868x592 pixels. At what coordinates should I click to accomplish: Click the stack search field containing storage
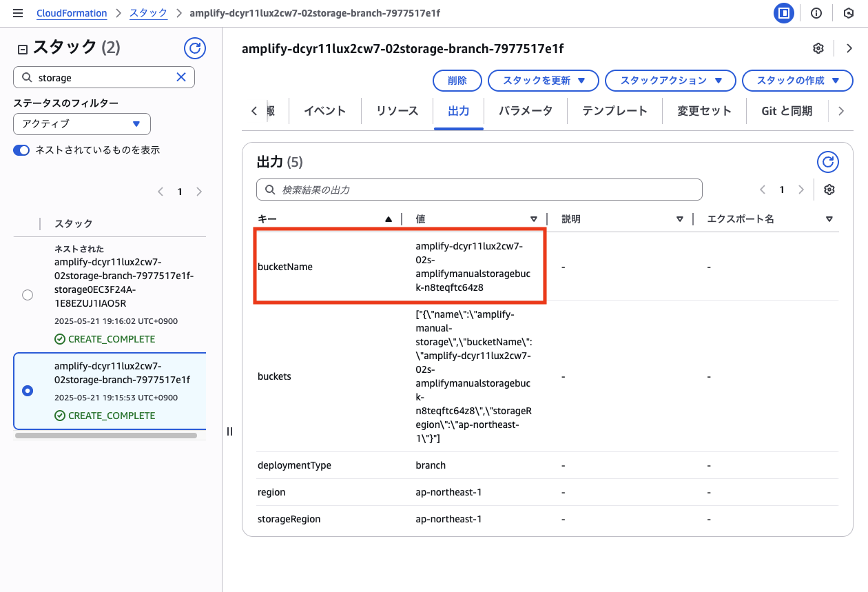coord(103,77)
